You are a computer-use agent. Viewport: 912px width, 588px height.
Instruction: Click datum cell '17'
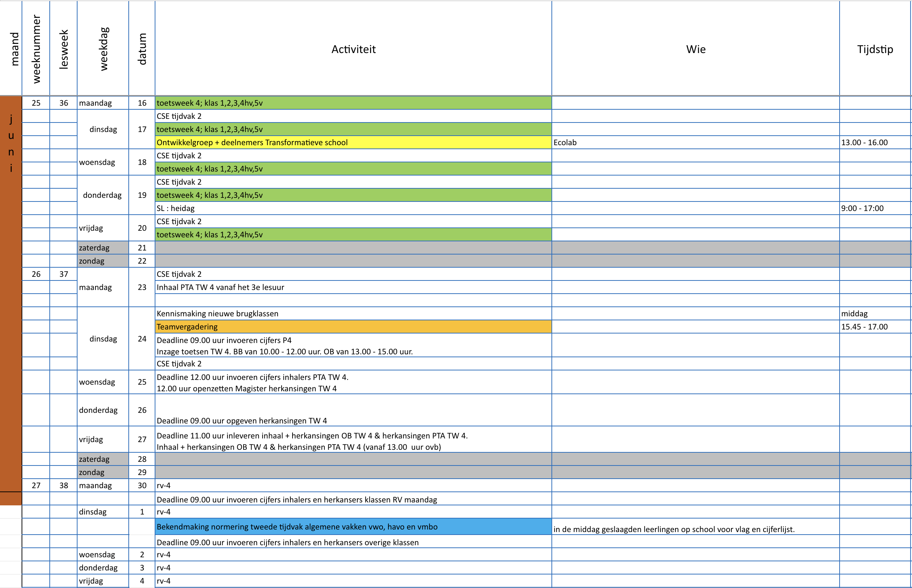point(142,129)
